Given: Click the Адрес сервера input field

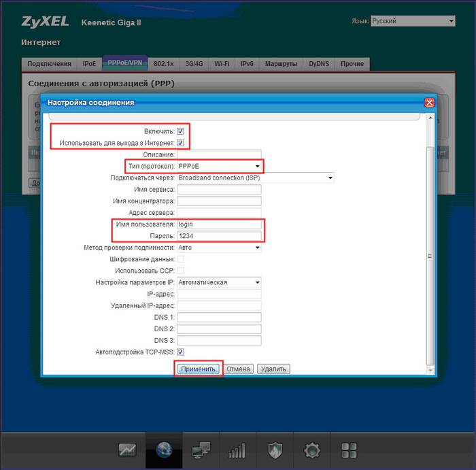Looking at the screenshot, I should click(219, 212).
